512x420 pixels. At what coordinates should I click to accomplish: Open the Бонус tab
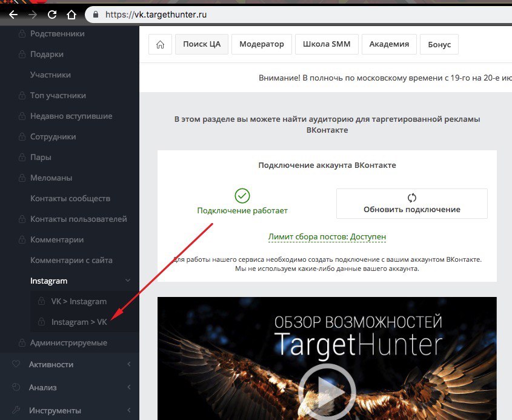[439, 44]
